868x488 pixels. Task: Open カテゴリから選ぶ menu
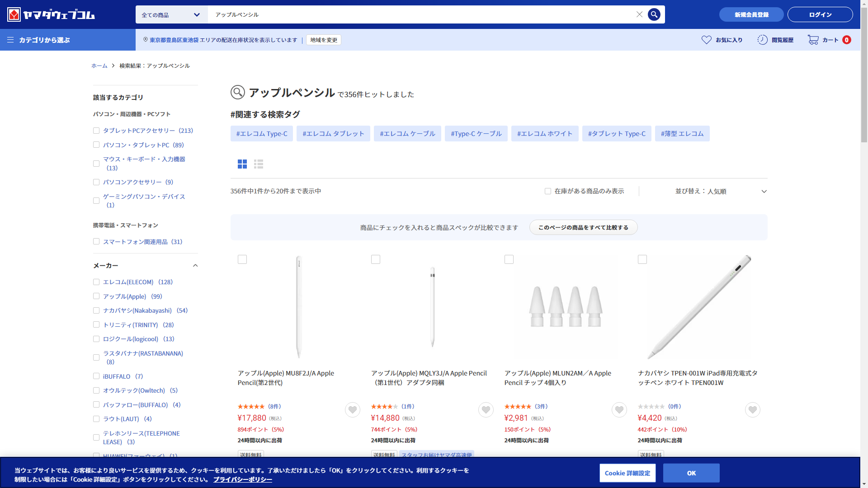tap(39, 40)
